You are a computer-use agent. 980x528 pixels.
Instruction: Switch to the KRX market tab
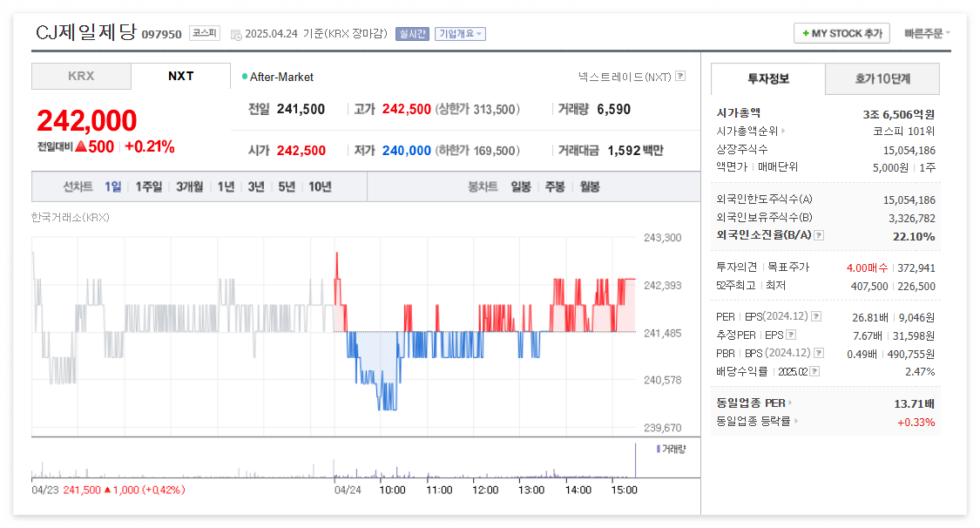(x=81, y=76)
